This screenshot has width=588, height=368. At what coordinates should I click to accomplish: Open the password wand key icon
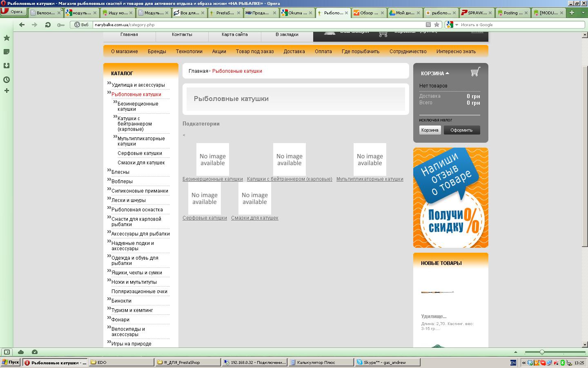[61, 25]
